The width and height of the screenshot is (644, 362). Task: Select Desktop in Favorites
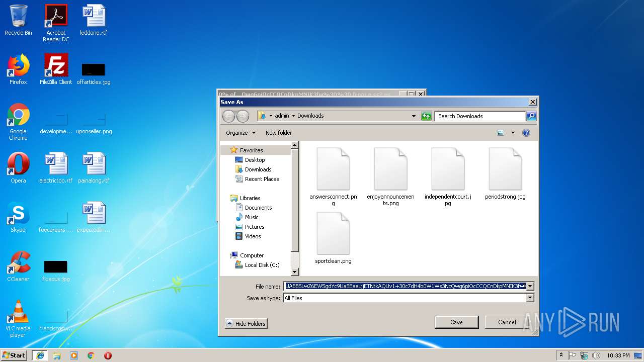click(x=255, y=160)
